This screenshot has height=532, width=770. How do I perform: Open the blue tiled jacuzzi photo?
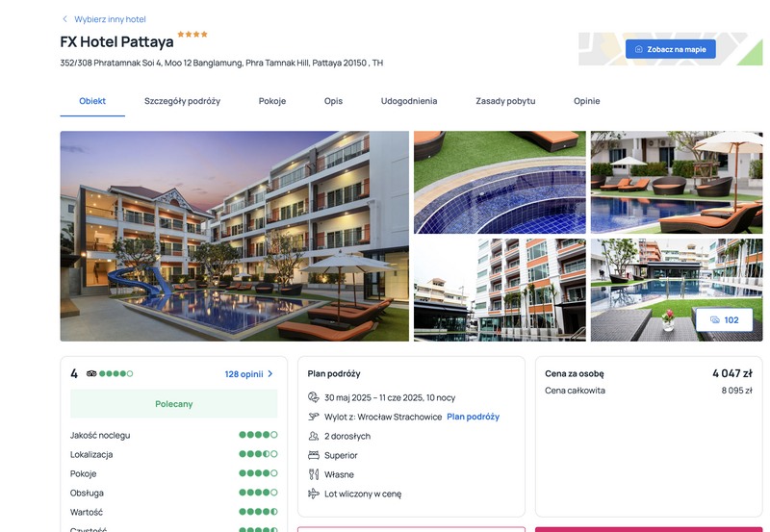500,182
